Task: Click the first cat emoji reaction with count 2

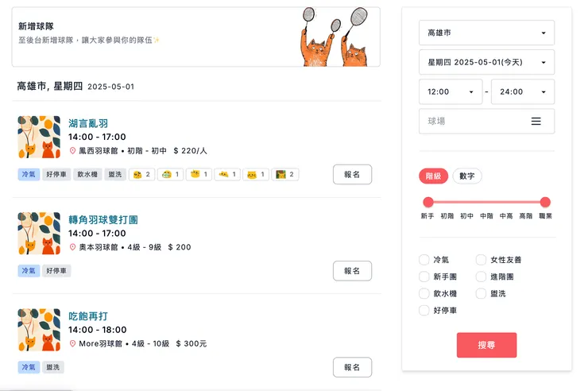Action: 141,174
